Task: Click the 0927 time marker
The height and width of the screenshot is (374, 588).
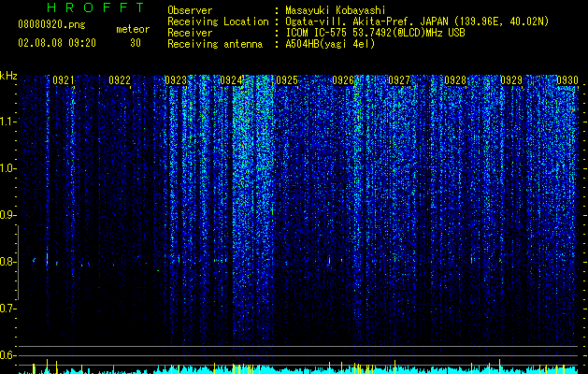Action: (399, 80)
